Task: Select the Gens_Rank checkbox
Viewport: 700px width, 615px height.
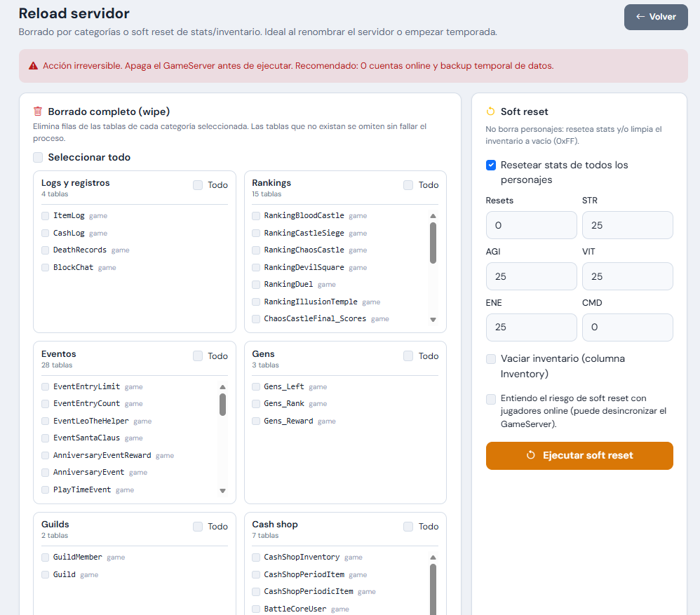Action: 256,404
